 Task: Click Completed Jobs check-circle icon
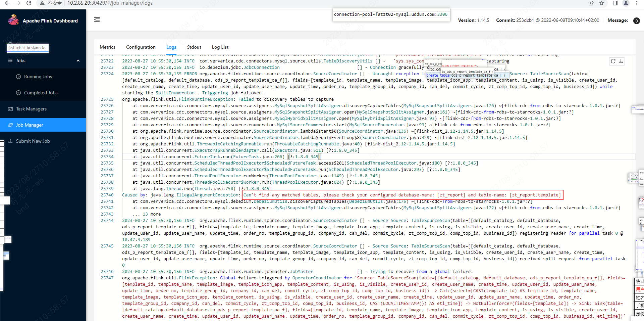[x=18, y=93]
